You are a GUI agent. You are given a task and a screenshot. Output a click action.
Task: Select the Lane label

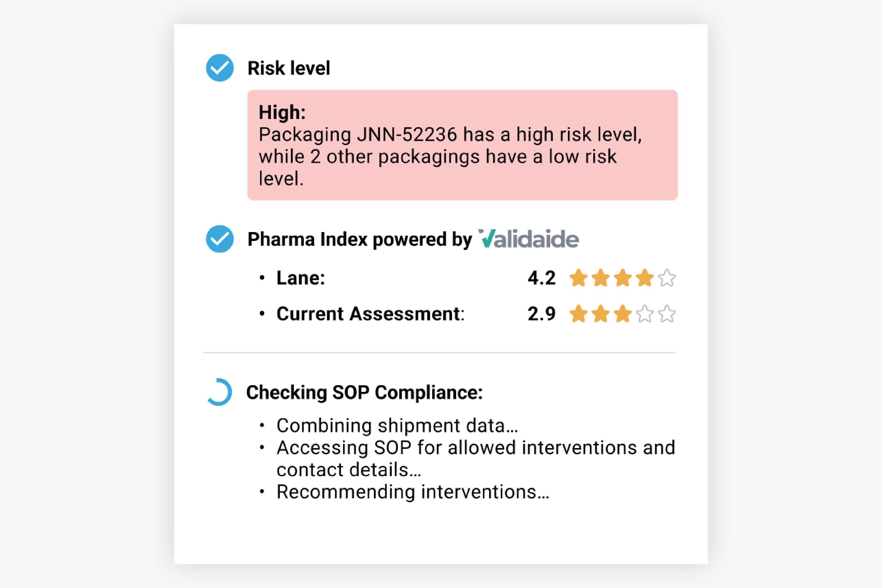pos(300,278)
